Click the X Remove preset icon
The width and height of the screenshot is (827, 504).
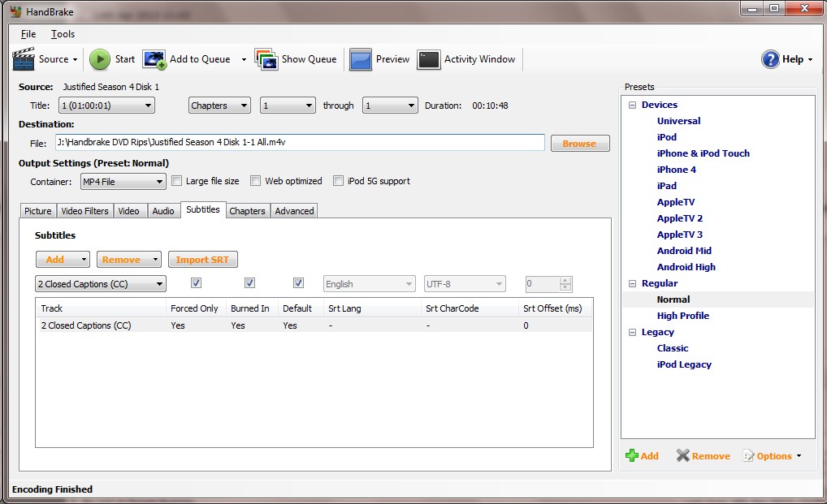683,455
